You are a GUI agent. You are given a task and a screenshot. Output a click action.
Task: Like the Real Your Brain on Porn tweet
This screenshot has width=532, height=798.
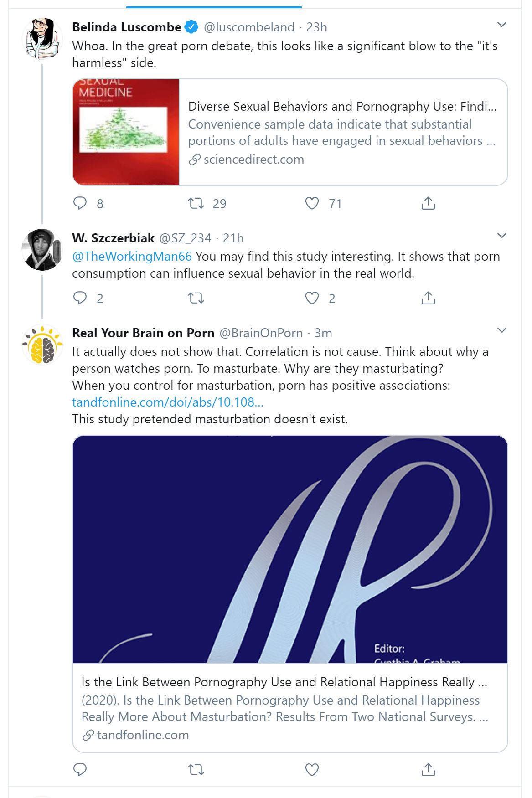click(x=312, y=770)
